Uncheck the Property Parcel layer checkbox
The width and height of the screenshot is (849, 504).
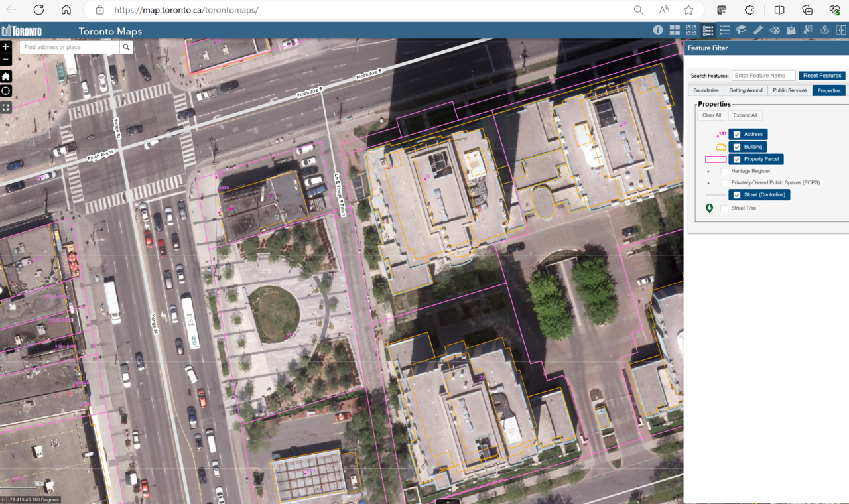click(x=737, y=160)
